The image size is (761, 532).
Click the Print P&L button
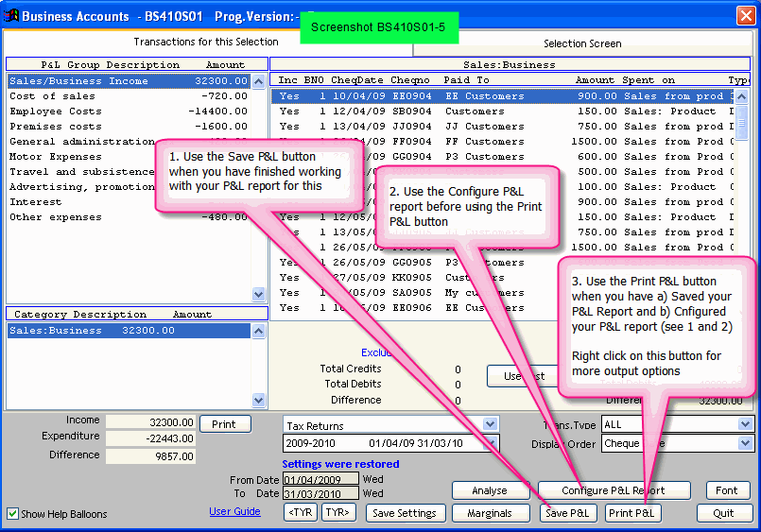pos(632,513)
